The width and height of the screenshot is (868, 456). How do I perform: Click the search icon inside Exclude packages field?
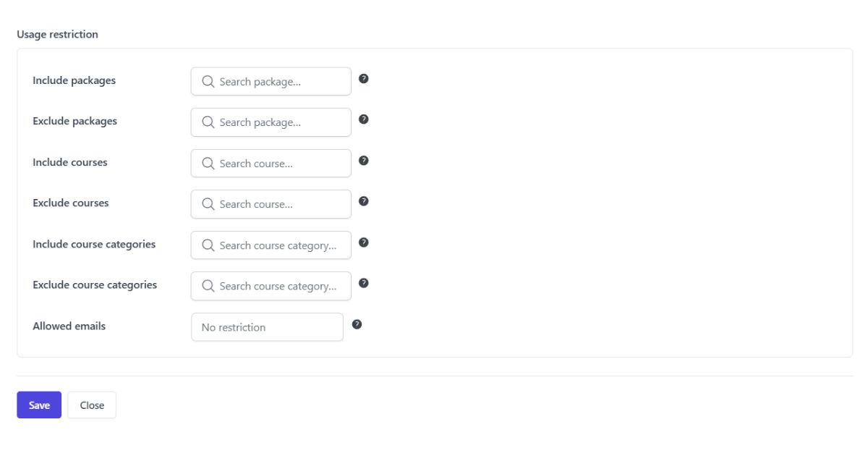[x=208, y=122]
